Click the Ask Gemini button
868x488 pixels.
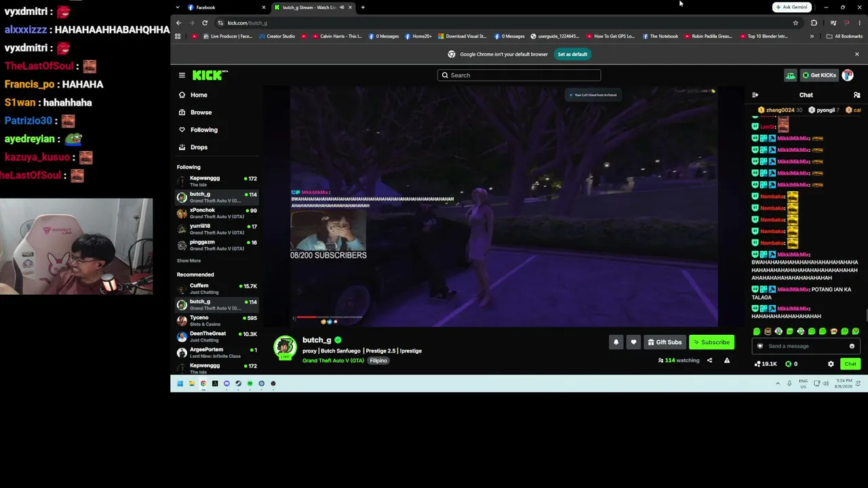click(x=791, y=7)
